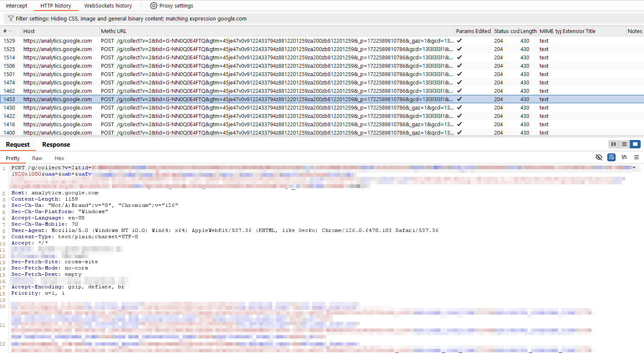This screenshot has width=644, height=354.
Task: Select history row number 1430
Action: 9,107
